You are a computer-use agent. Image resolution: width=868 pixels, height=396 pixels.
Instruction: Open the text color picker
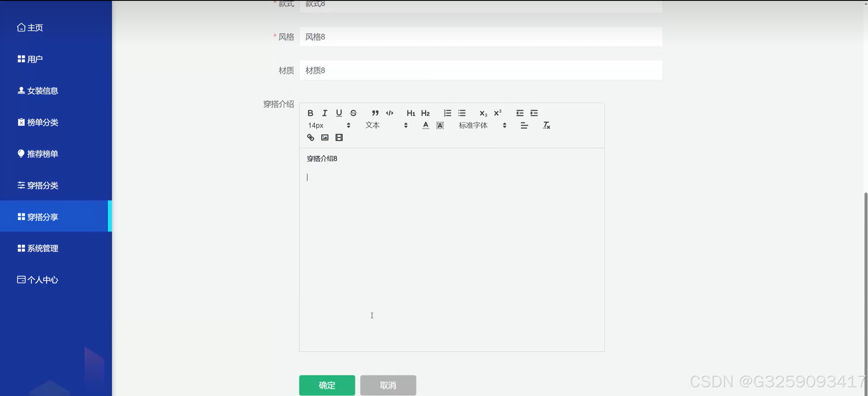pyautogui.click(x=426, y=125)
